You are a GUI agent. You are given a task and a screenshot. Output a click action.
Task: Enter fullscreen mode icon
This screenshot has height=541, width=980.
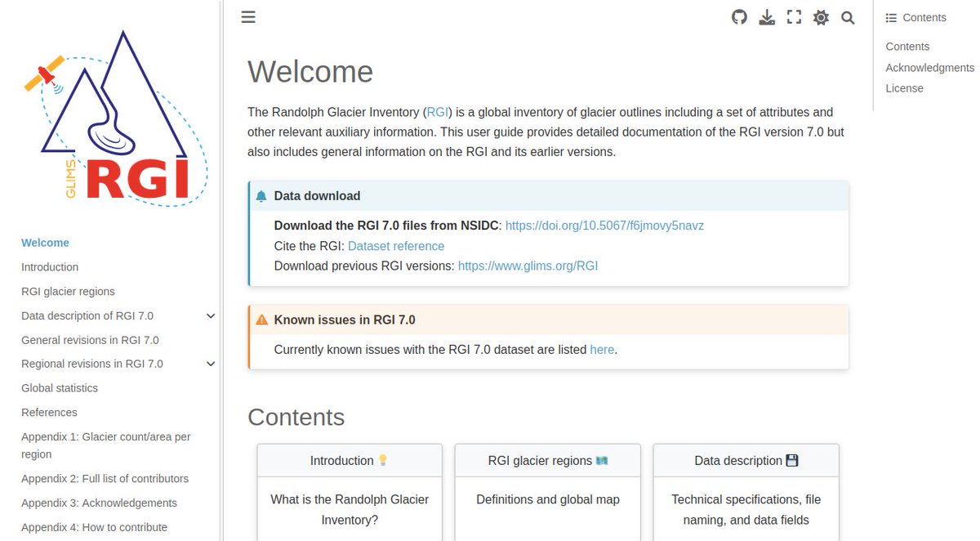coord(794,17)
